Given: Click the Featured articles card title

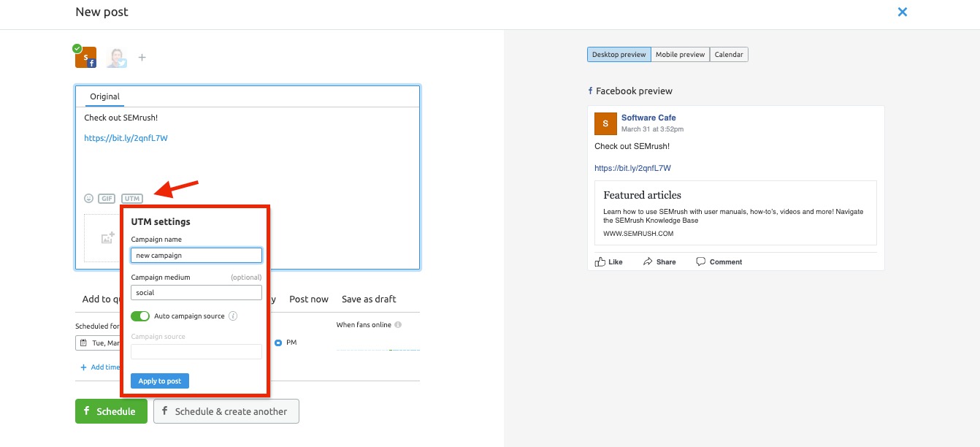Looking at the screenshot, I should tap(642, 195).
